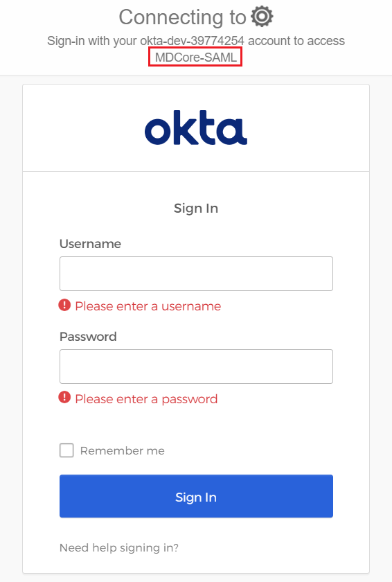
Task: Click the red warning icon for password error
Action: 64,398
